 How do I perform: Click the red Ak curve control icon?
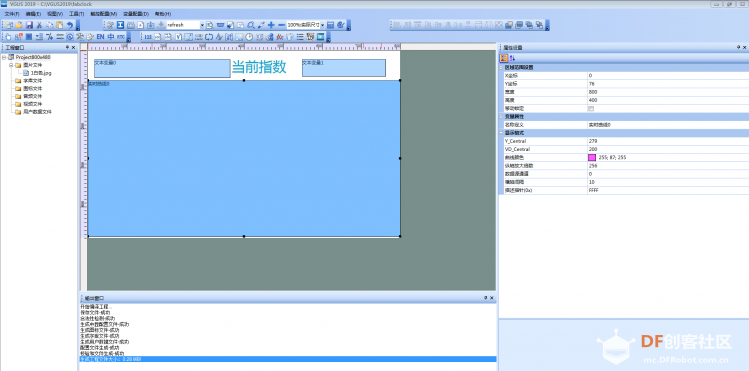tap(280, 36)
